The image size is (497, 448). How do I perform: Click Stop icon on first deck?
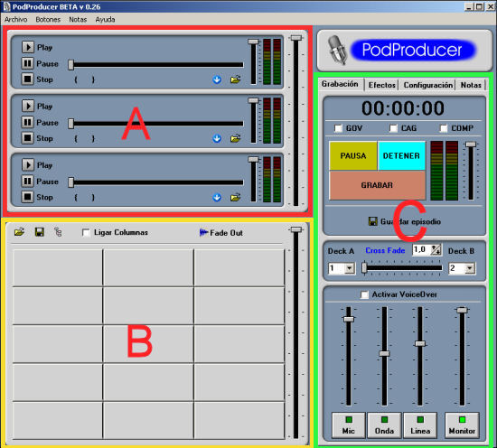click(28, 79)
